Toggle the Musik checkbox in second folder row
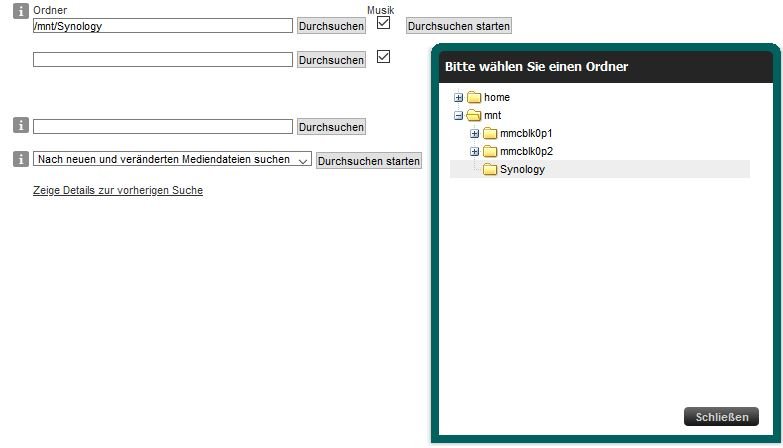The width and height of the screenshot is (783, 448). click(383, 58)
